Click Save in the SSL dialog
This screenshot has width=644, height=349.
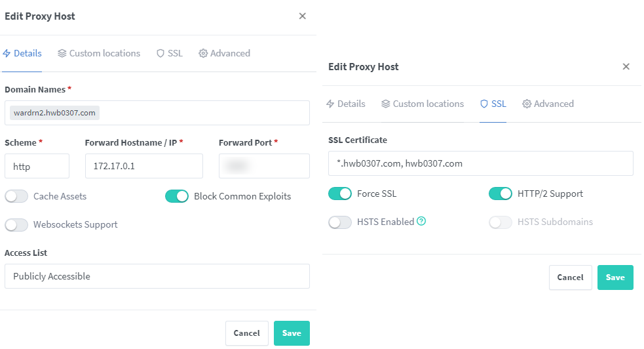[615, 277]
